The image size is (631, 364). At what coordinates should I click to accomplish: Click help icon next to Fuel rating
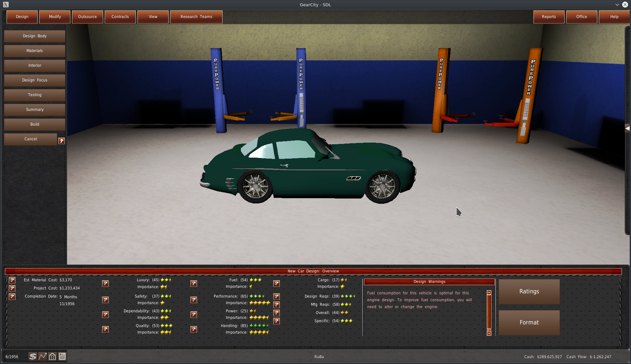[194, 284]
